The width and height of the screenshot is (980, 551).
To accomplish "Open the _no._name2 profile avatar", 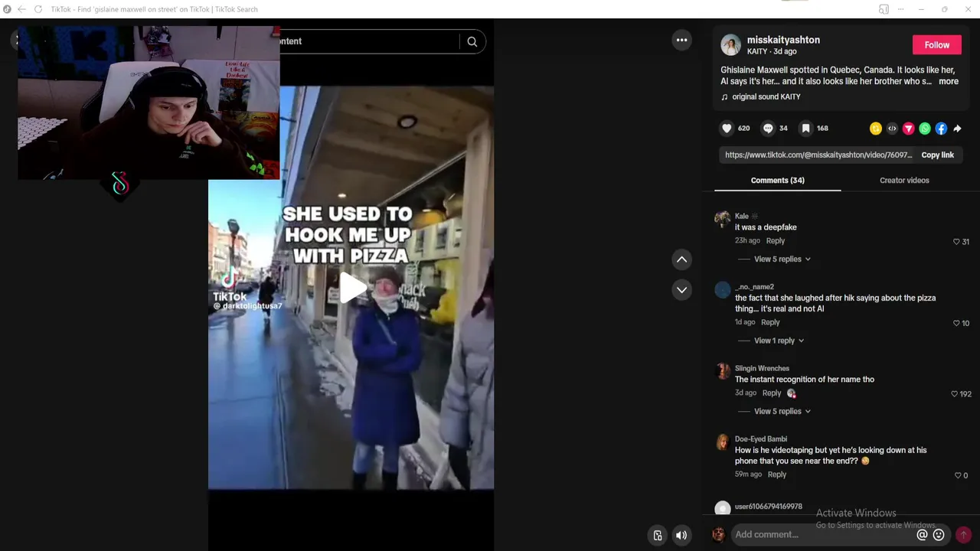I will (x=722, y=290).
